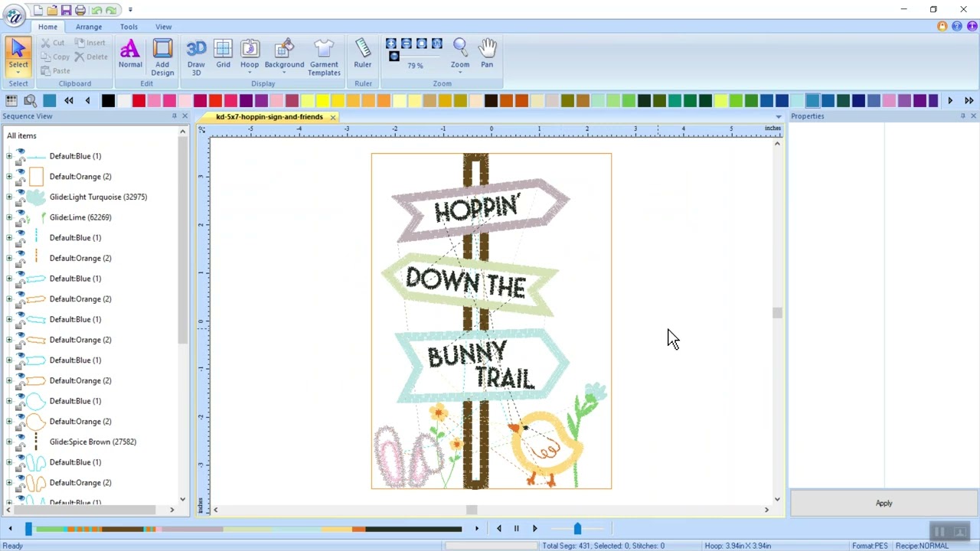Click the Save floppy disk icon

point(66,10)
